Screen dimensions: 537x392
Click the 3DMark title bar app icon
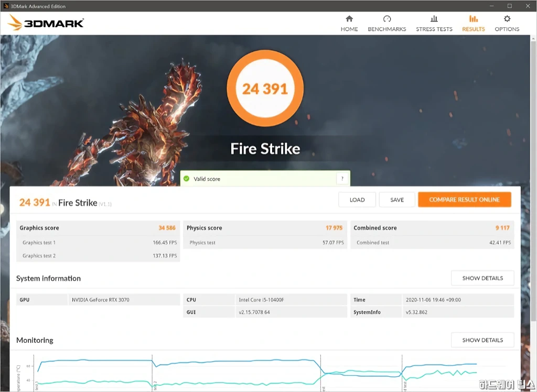pos(6,6)
